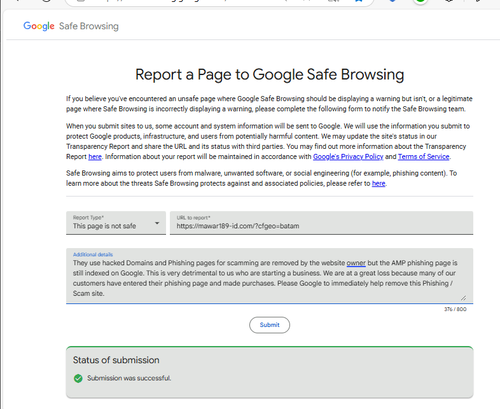Click 'Submission was successful.' message
Screen dimensions: 500x409
click(x=129, y=378)
